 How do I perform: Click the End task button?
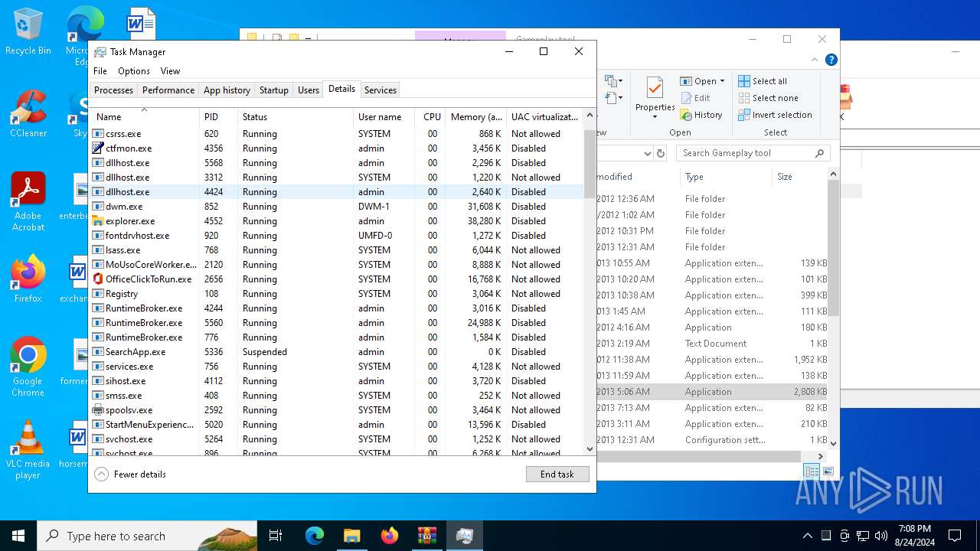coord(557,474)
